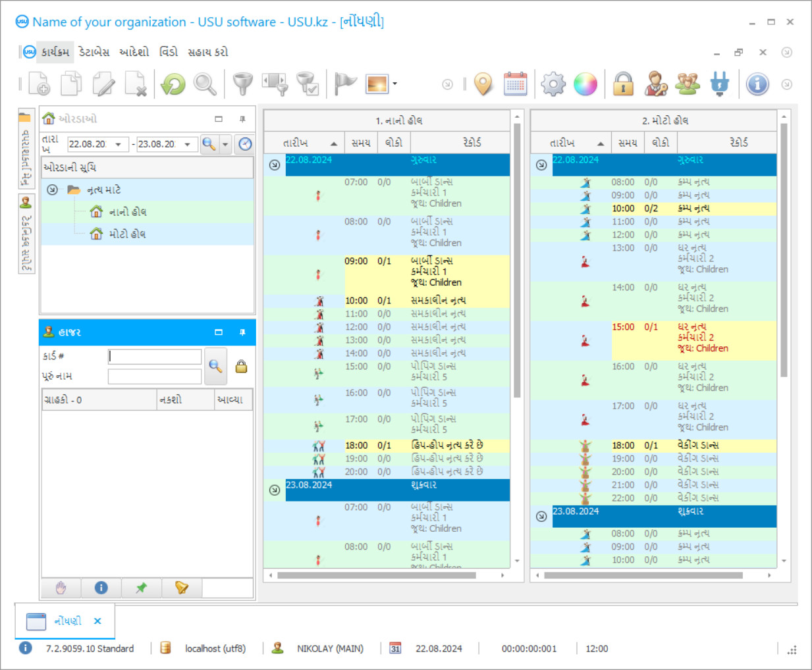Collapse 23.08.2024 group in નાનો હોલ
This screenshot has width=812, height=670.
(275, 490)
